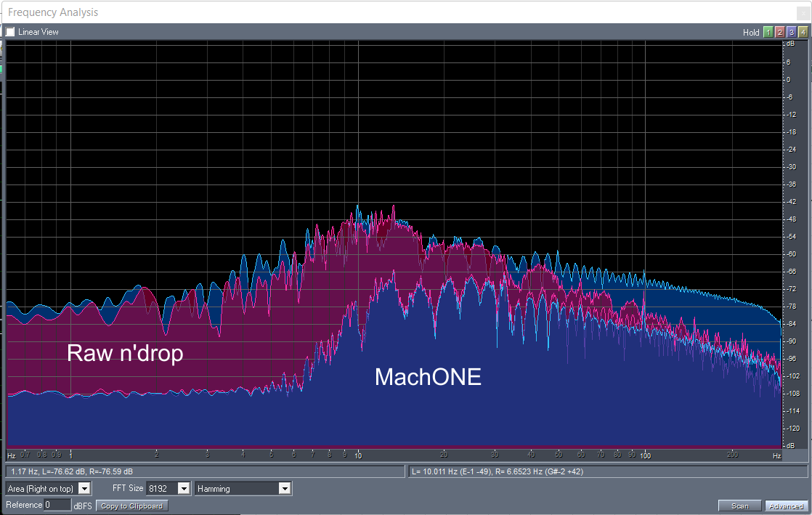Click the 0 mark on the dB scale
This screenshot has height=515, width=812.
[789, 79]
